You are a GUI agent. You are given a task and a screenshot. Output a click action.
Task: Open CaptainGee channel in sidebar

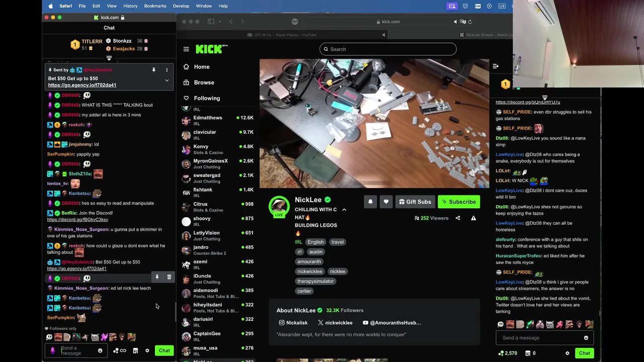point(217,336)
